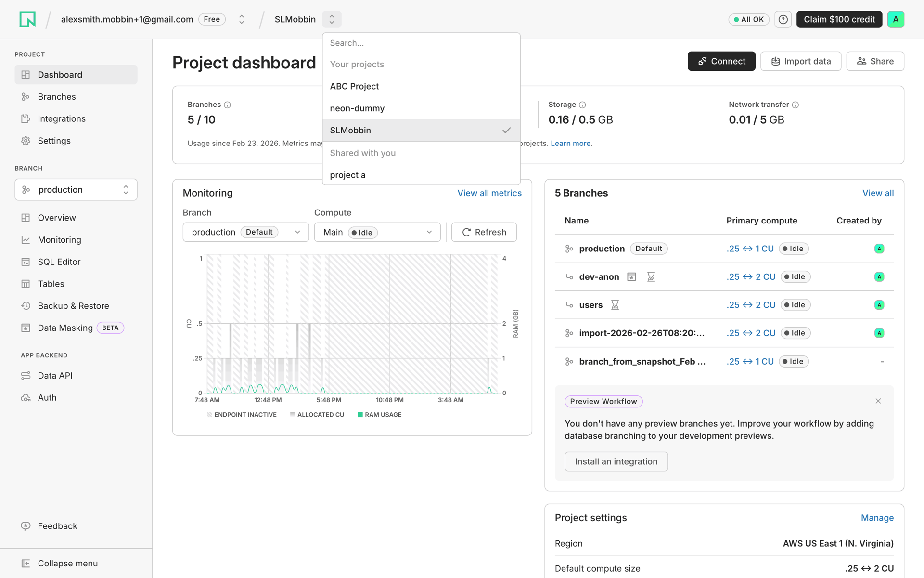Collapse the sidebar menu

76,564
